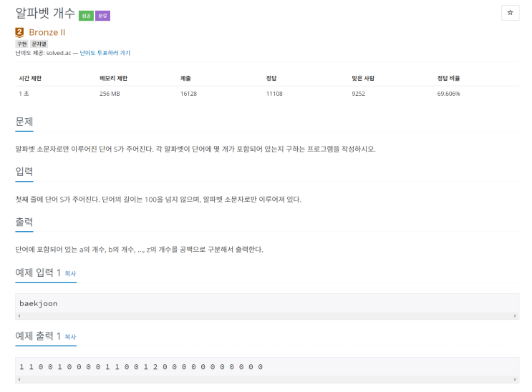Image resolution: width=532 pixels, height=392 pixels.
Task: Click the 69.606% ratio value
Action: pos(448,94)
